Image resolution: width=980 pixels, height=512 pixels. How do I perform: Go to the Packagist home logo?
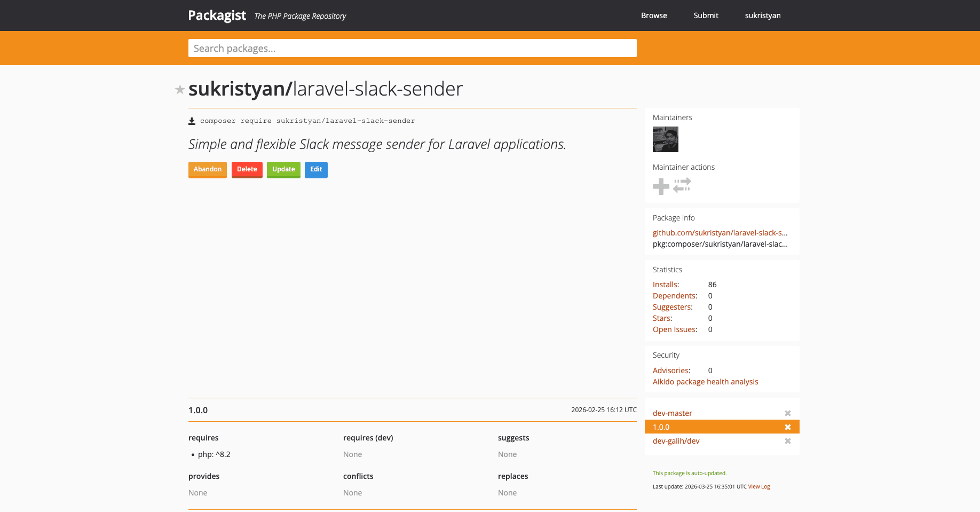(217, 15)
